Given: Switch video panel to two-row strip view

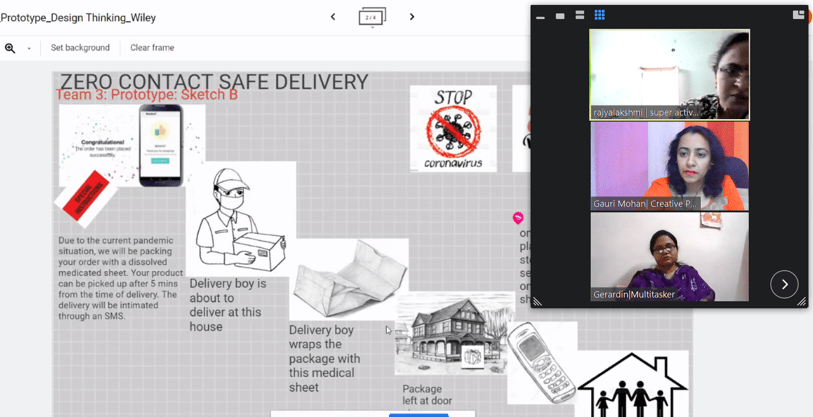Looking at the screenshot, I should coord(580,16).
